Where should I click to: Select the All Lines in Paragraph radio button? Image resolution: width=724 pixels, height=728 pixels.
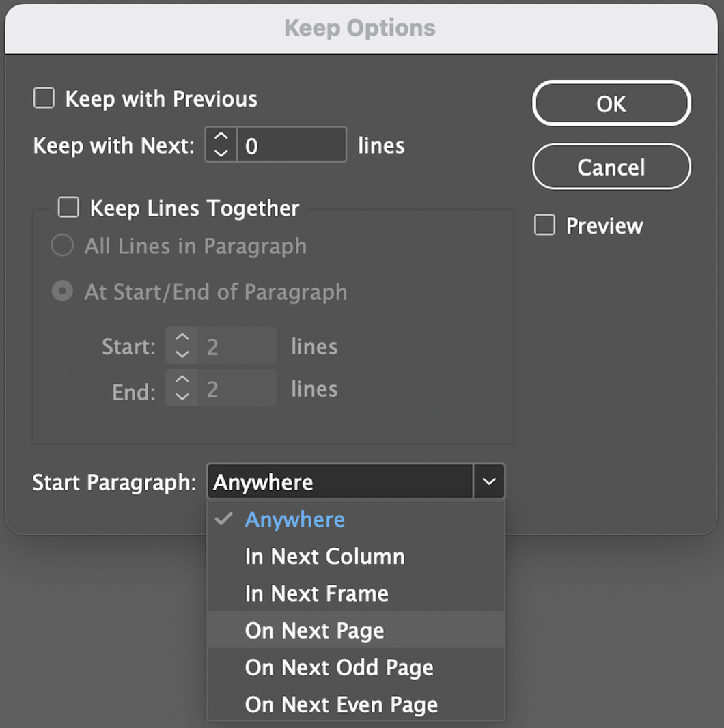click(62, 245)
